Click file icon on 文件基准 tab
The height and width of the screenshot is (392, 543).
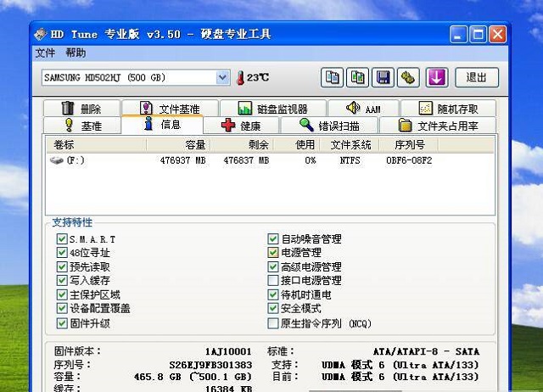click(x=146, y=108)
